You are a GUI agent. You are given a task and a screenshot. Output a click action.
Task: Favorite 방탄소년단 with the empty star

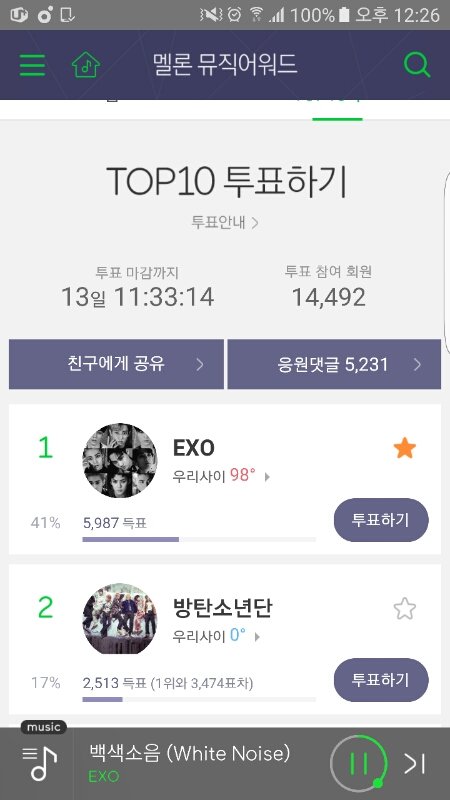pos(405,608)
